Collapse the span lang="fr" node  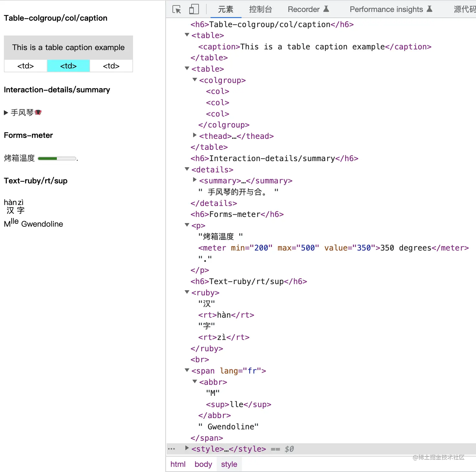pyautogui.click(x=187, y=370)
